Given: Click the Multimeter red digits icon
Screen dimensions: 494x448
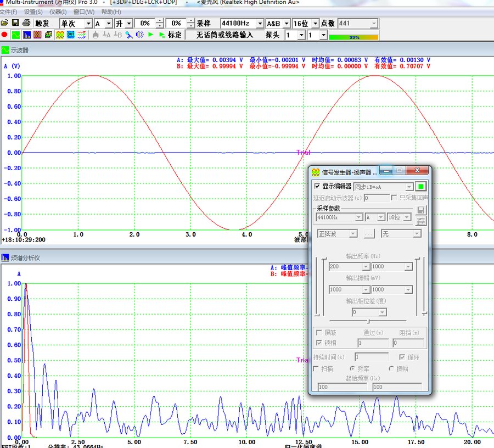Looking at the screenshot, I should pyautogui.click(x=37, y=35).
